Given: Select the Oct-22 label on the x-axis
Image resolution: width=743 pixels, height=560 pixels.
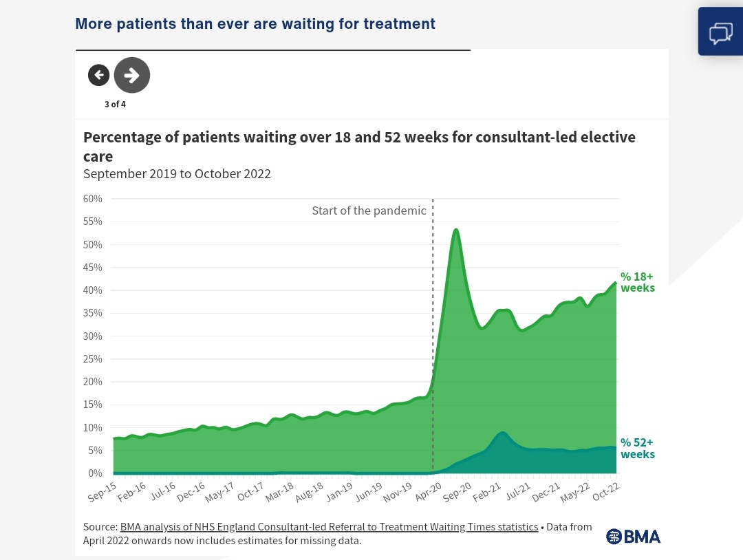Looking at the screenshot, I should pyautogui.click(x=605, y=490).
